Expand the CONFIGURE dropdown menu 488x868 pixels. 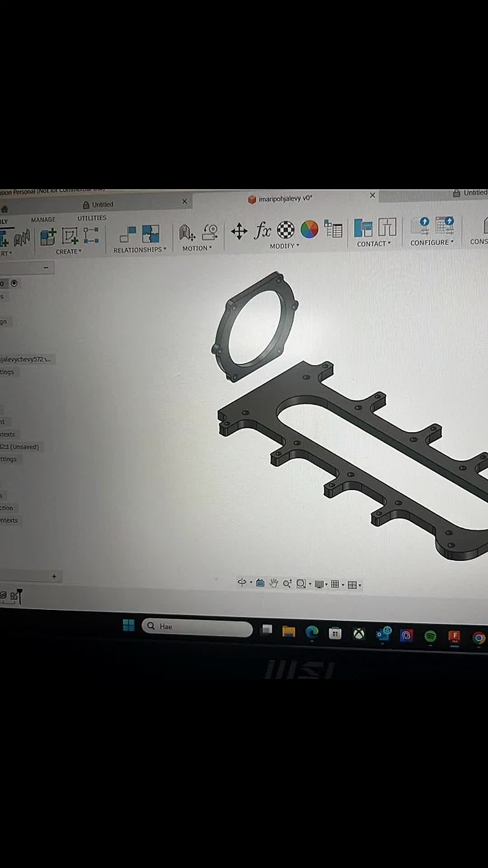pyautogui.click(x=432, y=242)
